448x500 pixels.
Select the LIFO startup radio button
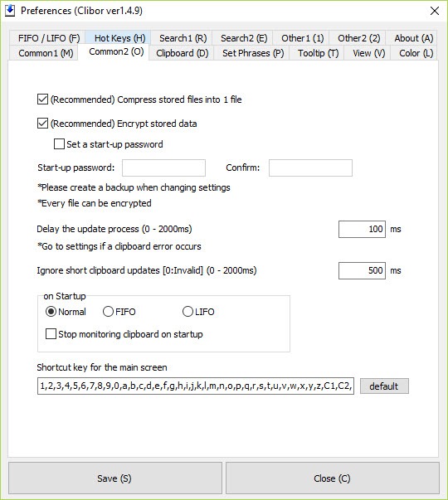pyautogui.click(x=187, y=312)
